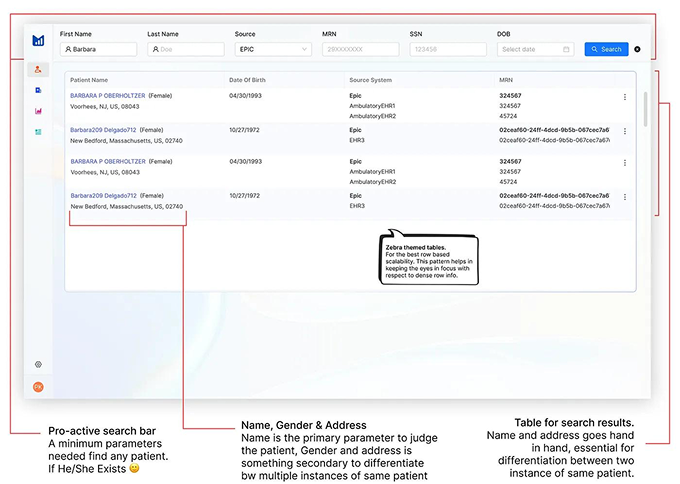
Task: Open last Barbara209 Delgado712 patient link
Action: 104,196
